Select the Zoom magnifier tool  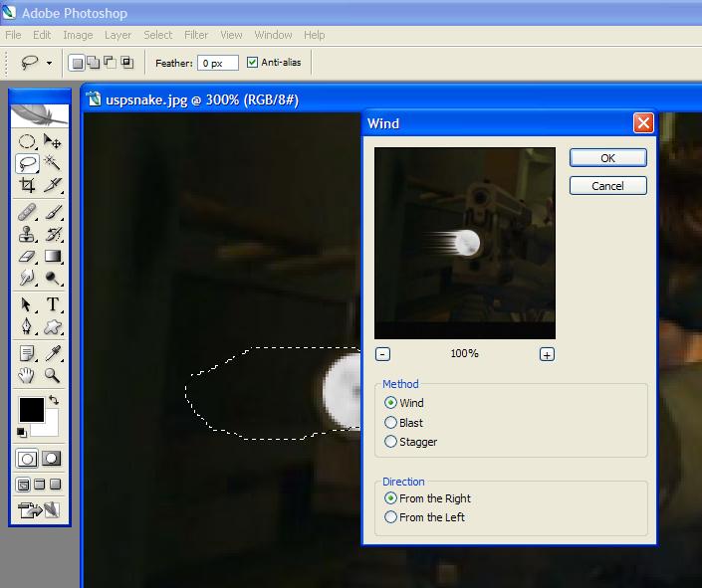pos(53,376)
